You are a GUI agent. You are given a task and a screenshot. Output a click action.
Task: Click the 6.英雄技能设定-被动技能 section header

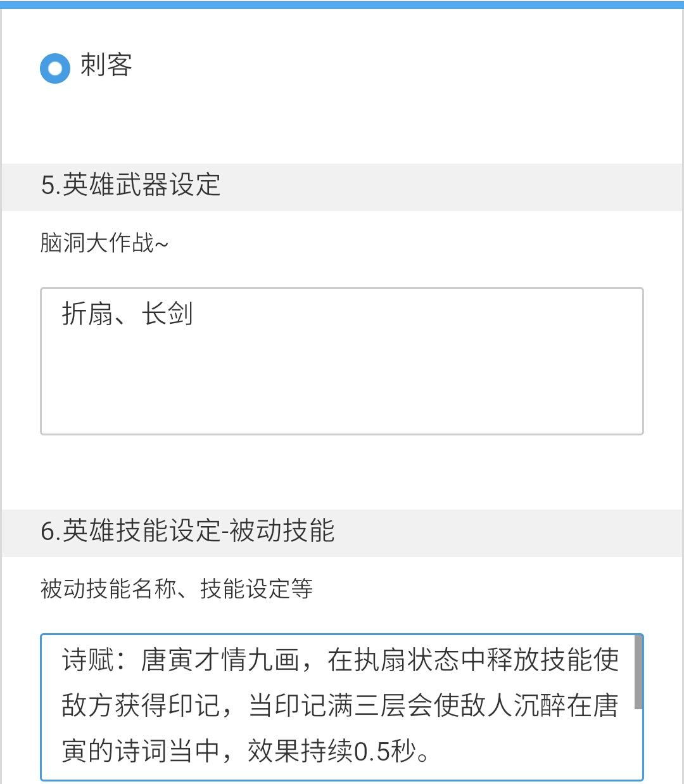342,533
